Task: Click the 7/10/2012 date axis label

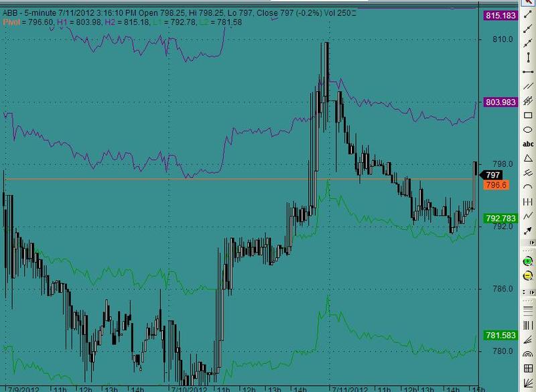Action: (x=189, y=389)
